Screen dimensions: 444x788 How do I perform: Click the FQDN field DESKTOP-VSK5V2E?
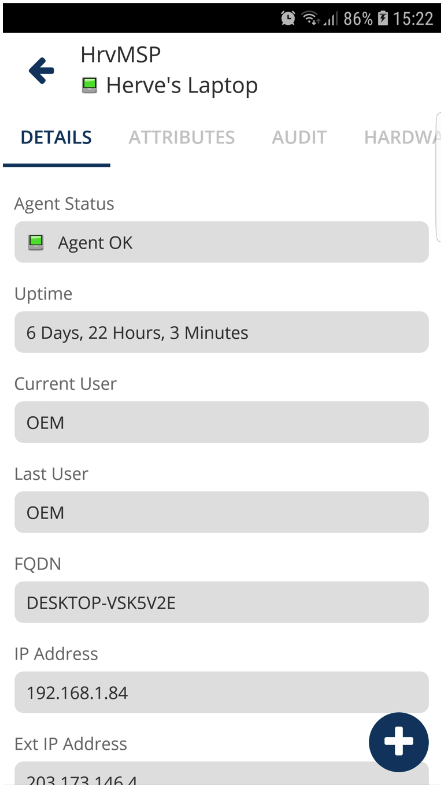221,602
